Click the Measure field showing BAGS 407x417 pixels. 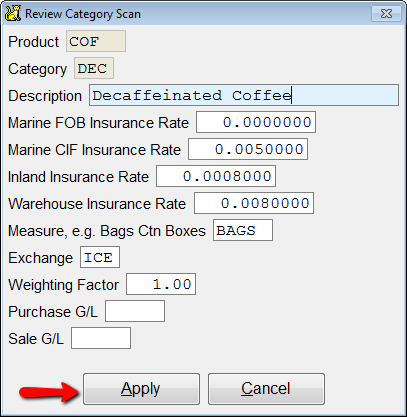point(243,230)
